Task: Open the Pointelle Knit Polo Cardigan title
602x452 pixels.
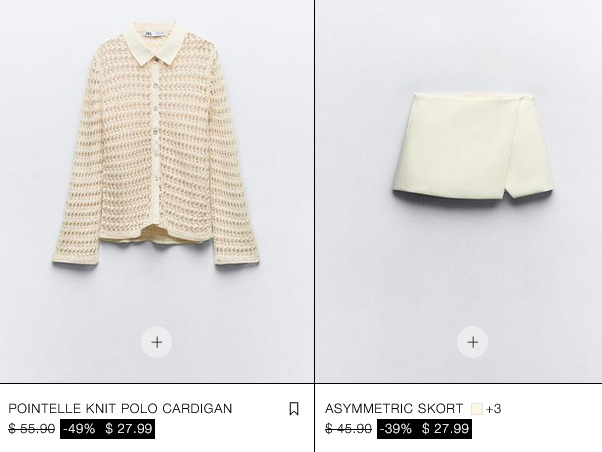Action: [x=120, y=408]
